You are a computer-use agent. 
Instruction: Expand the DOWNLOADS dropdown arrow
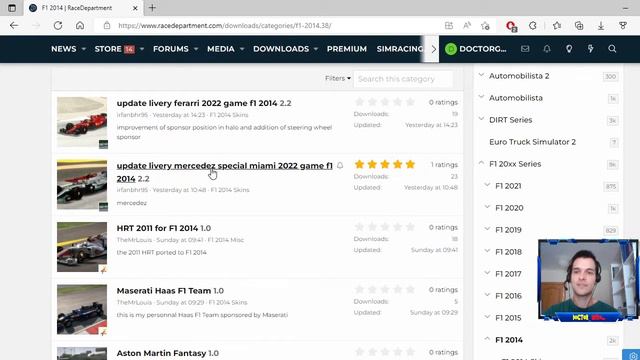316,49
